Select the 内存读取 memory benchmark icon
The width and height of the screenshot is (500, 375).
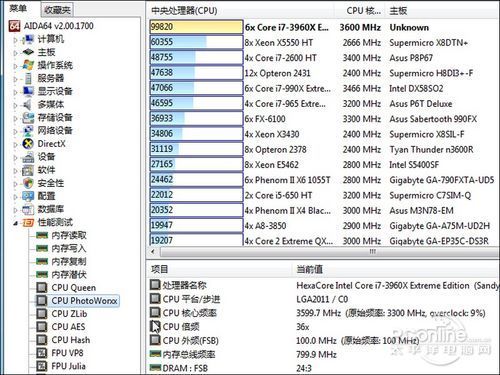pos(42,235)
